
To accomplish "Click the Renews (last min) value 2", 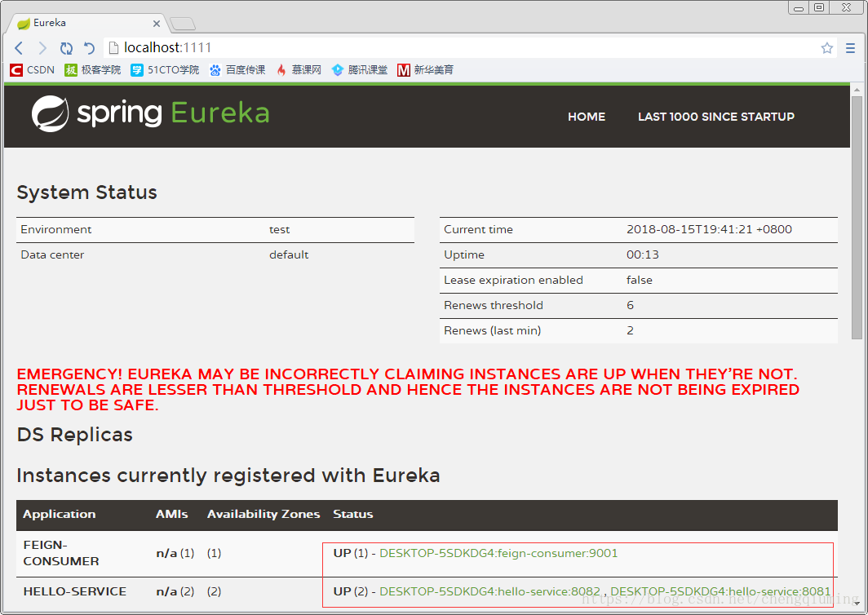I will point(630,330).
